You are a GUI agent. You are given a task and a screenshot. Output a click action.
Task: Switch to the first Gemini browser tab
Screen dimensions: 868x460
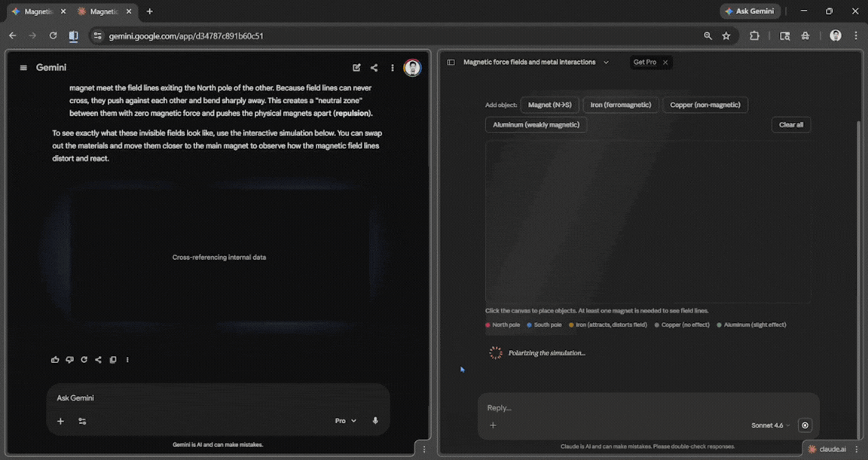tap(38, 11)
